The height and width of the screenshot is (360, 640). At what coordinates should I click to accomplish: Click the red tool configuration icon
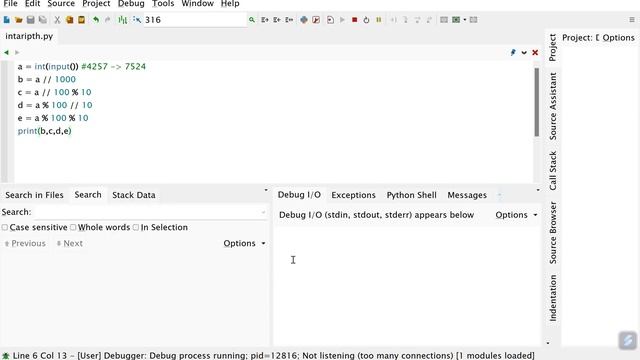click(x=316, y=20)
